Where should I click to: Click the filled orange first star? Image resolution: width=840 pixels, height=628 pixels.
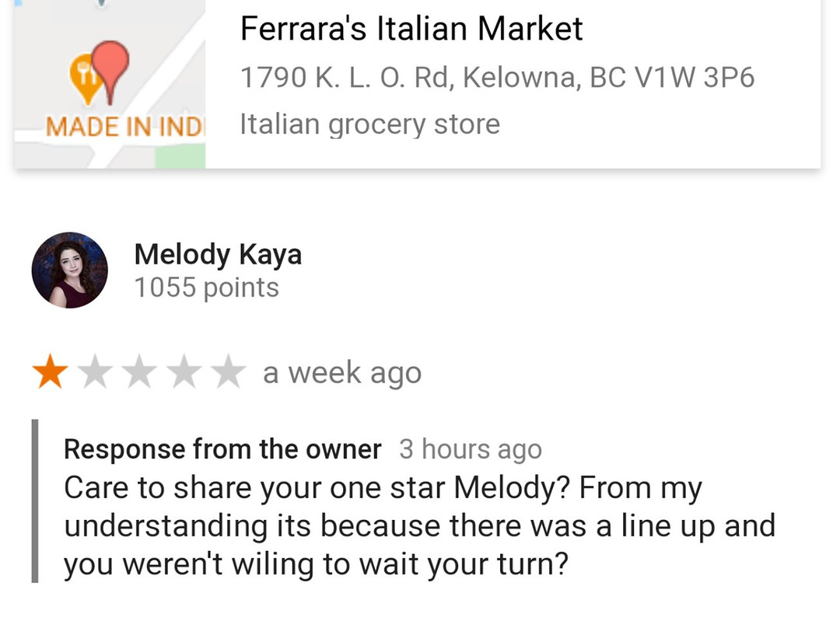[x=50, y=372]
